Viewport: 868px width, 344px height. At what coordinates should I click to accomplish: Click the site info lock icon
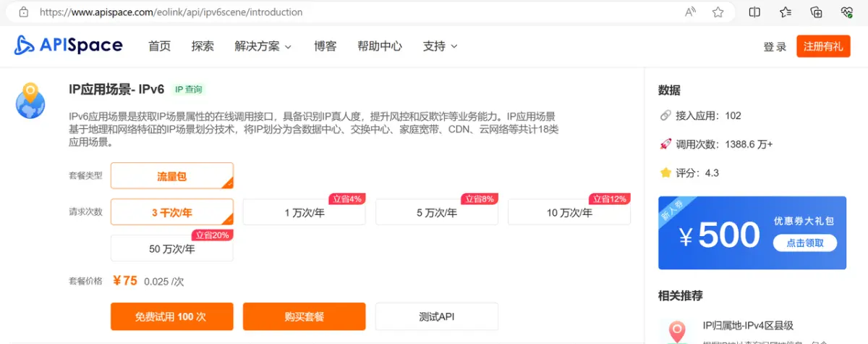pos(23,12)
